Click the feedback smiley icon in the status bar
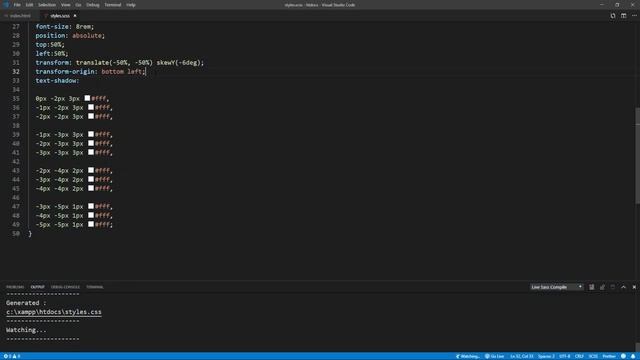The image size is (640, 360). pos(623,356)
